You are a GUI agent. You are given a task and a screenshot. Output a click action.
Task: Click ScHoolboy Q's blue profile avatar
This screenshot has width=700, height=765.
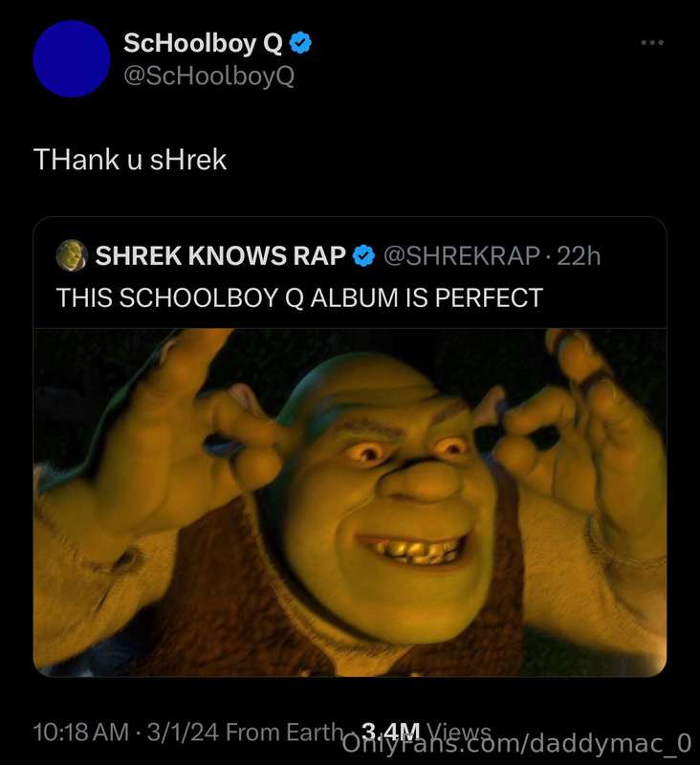(72, 58)
